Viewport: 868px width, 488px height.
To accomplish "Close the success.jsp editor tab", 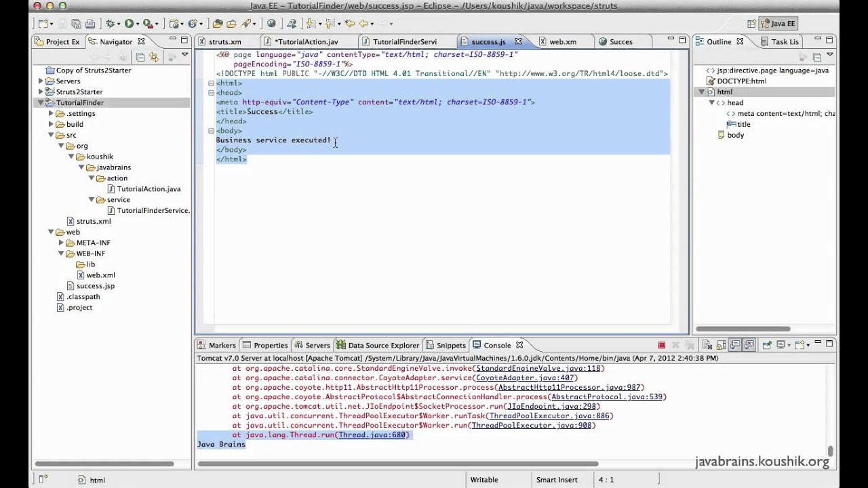I will coord(519,41).
